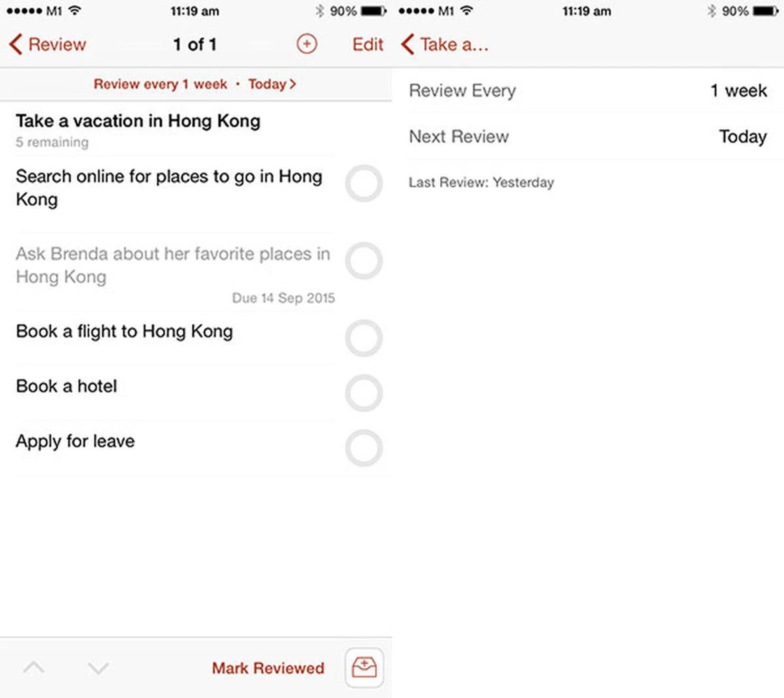The width and height of the screenshot is (784, 698).
Task: Tap the back chevron next to Review
Action: pos(16,44)
